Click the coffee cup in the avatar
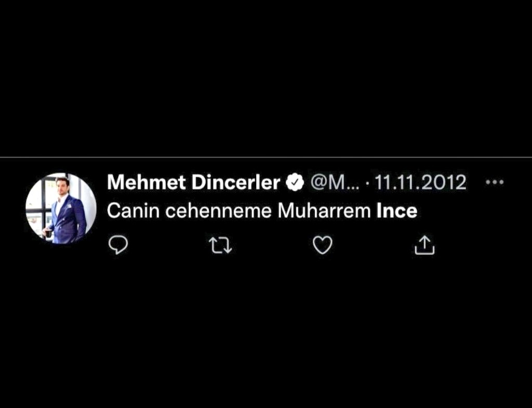This screenshot has width=532, height=408. pos(48,233)
